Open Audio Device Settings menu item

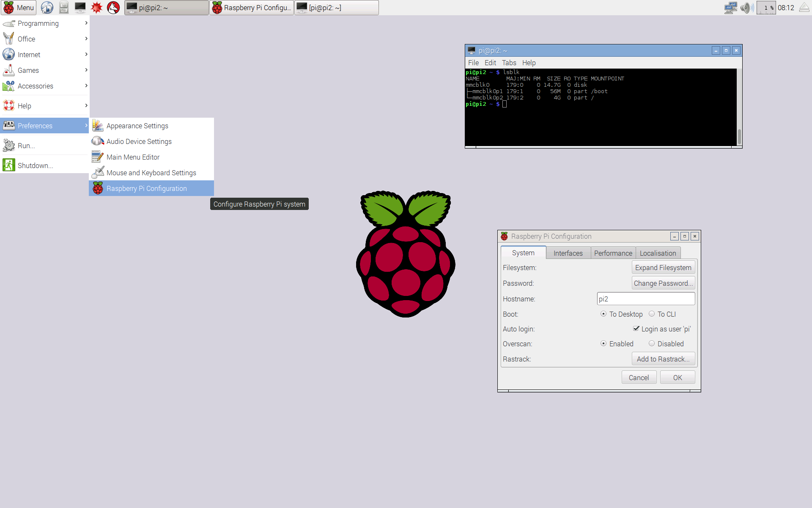pyautogui.click(x=139, y=141)
